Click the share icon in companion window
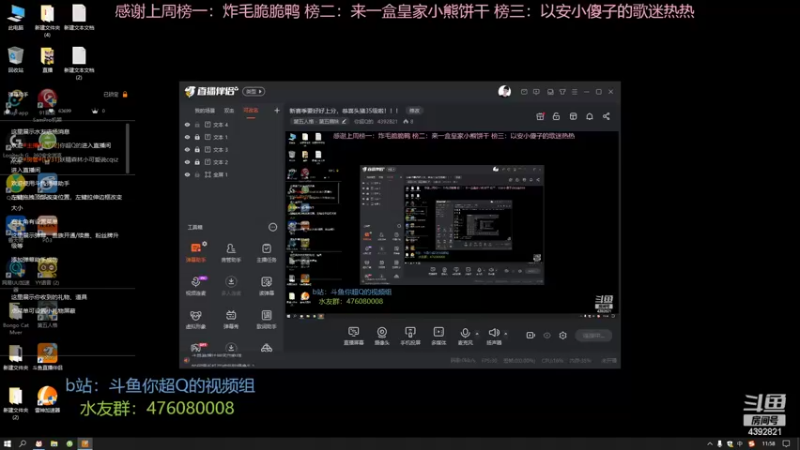Viewport: 800px width, 450px height. click(x=606, y=116)
